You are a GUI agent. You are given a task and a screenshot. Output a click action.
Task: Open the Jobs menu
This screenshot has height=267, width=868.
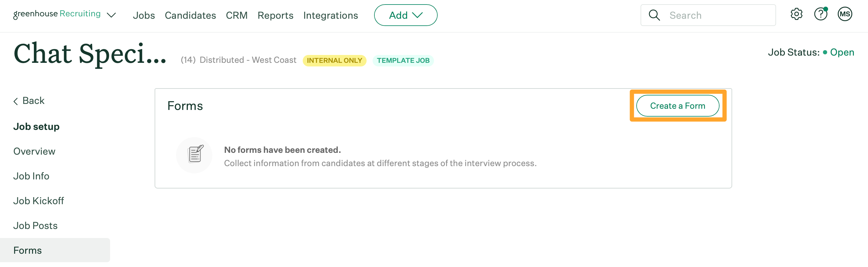pos(144,15)
